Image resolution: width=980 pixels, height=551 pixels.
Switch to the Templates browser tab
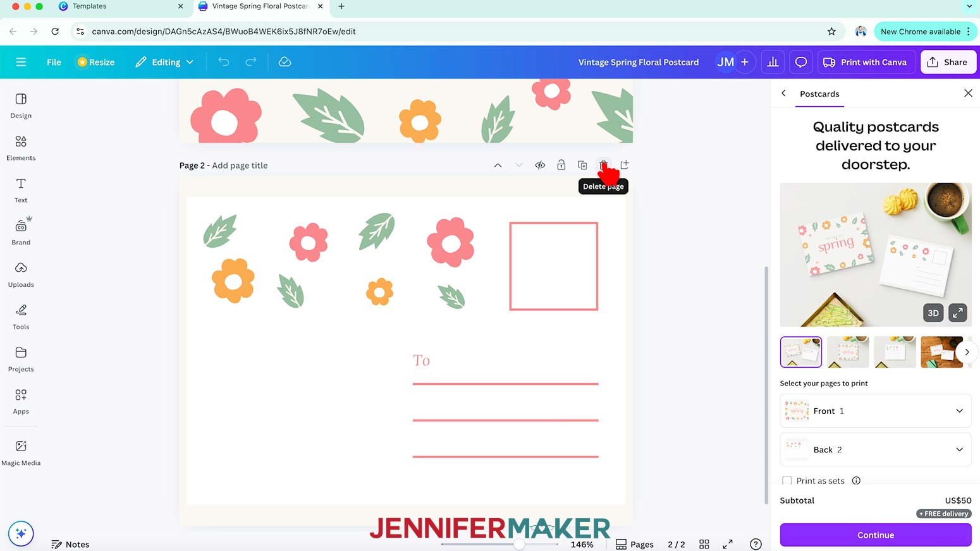[x=120, y=6]
